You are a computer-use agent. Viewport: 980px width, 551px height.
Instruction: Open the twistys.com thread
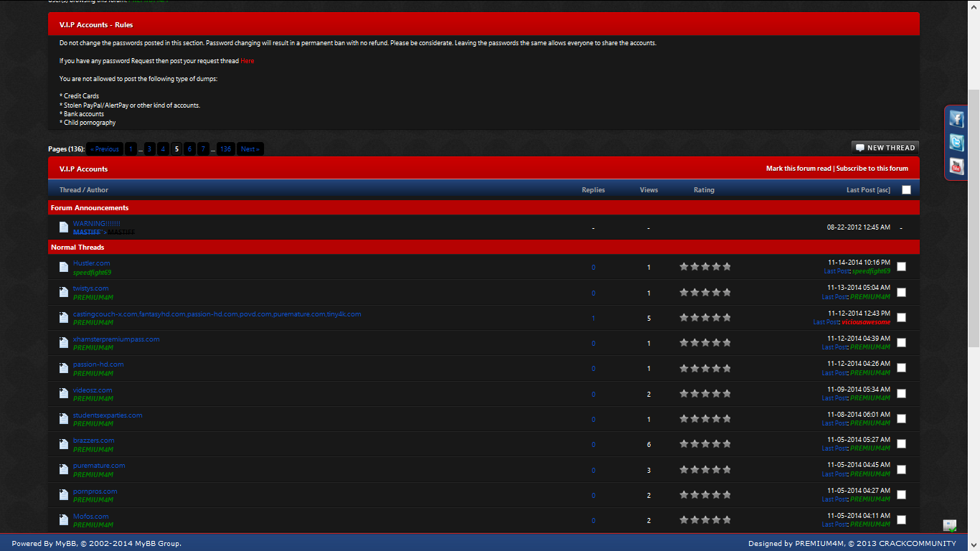coord(91,288)
